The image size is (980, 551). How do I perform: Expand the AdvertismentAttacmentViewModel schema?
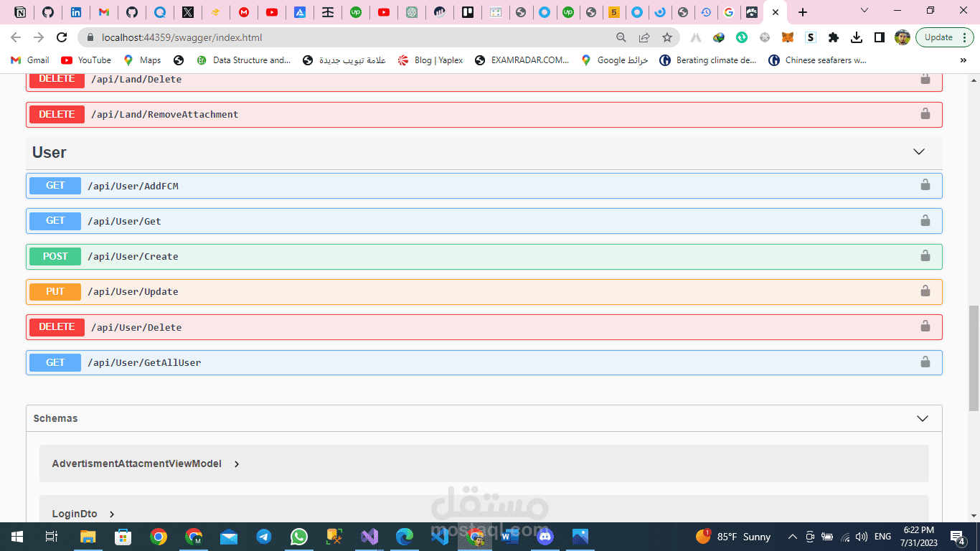[x=146, y=463]
